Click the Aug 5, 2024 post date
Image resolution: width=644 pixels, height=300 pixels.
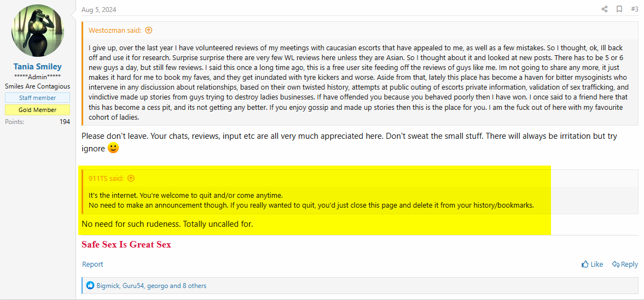tap(96, 9)
